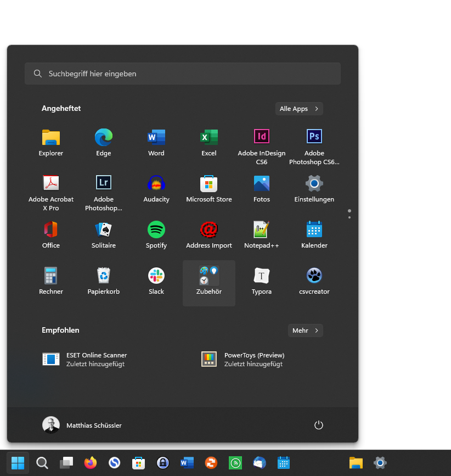The height and width of the screenshot is (476, 451).
Task: Open Einstellungen from the pinned grid
Action: [x=314, y=189]
